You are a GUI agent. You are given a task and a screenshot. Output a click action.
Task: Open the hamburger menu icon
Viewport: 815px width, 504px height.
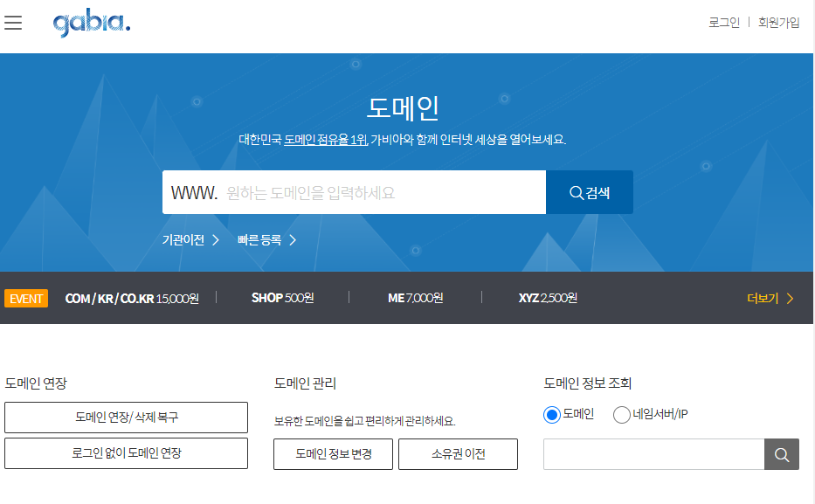(13, 23)
